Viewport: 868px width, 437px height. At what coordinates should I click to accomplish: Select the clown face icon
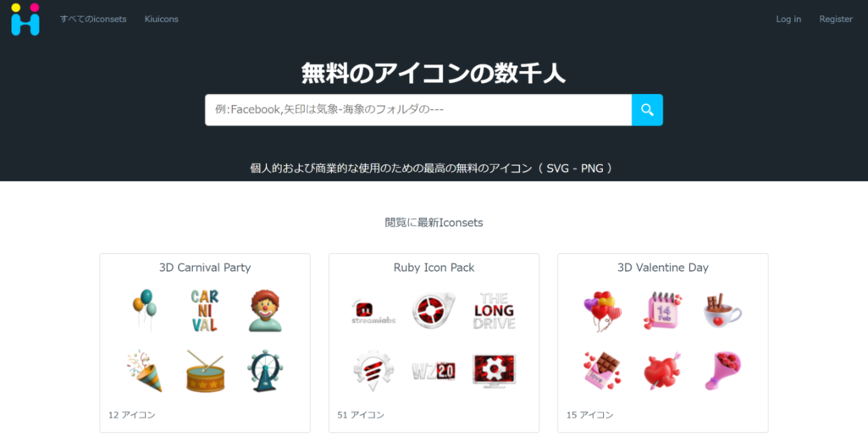[265, 311]
